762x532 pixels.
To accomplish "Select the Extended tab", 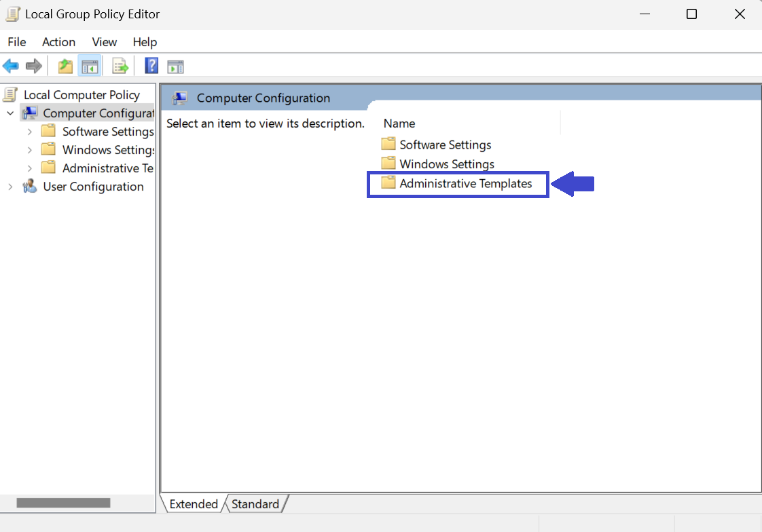I will click(193, 504).
